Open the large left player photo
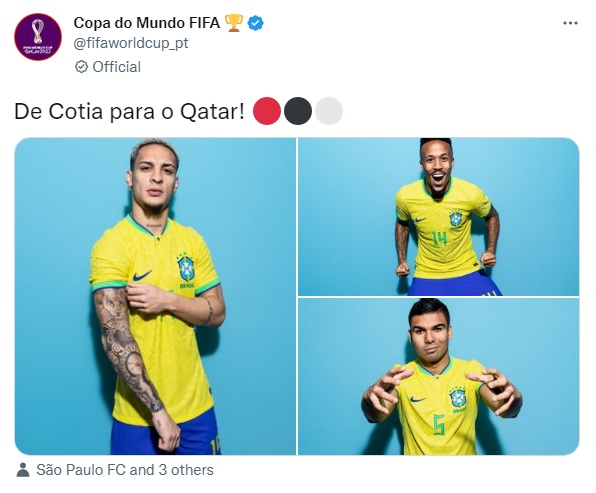Image resolution: width=596 pixels, height=493 pixels. tap(155, 296)
